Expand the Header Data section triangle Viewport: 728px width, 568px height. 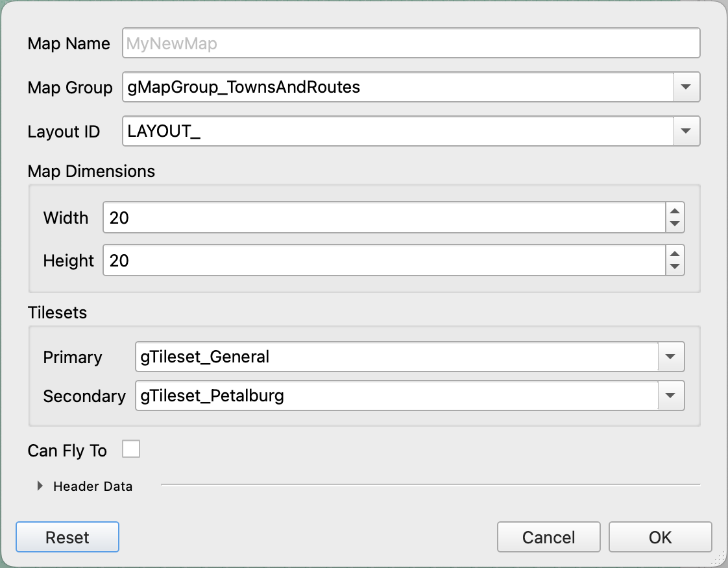click(40, 486)
